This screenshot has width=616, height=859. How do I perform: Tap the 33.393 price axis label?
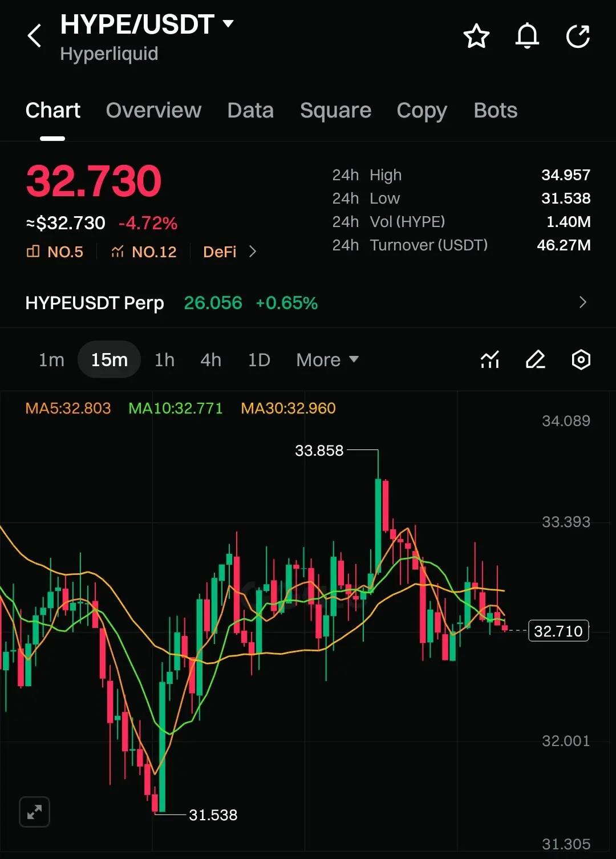pyautogui.click(x=566, y=522)
